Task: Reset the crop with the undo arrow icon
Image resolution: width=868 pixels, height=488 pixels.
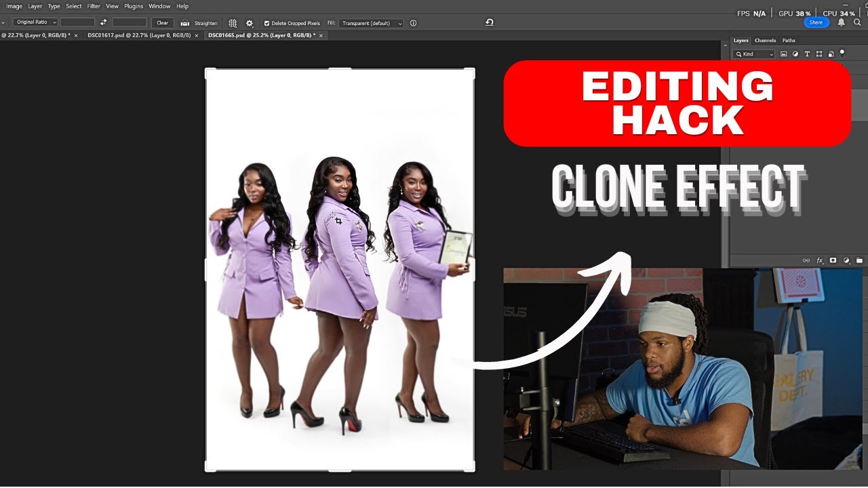Action: coord(490,22)
